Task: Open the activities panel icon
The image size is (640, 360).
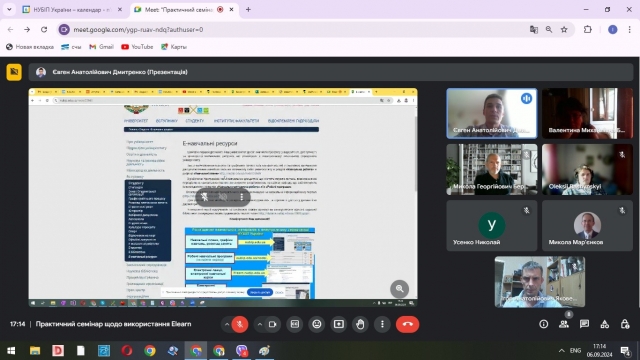Action: (x=605, y=324)
